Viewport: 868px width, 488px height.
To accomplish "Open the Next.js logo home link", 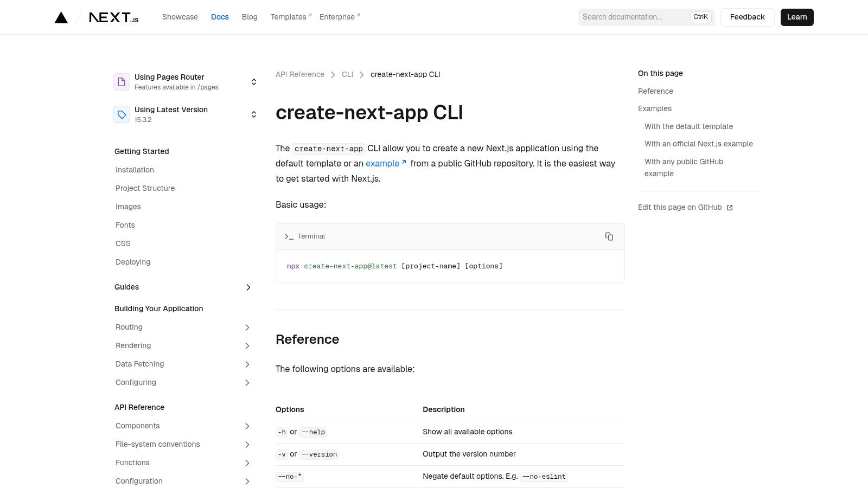I will pos(114,17).
